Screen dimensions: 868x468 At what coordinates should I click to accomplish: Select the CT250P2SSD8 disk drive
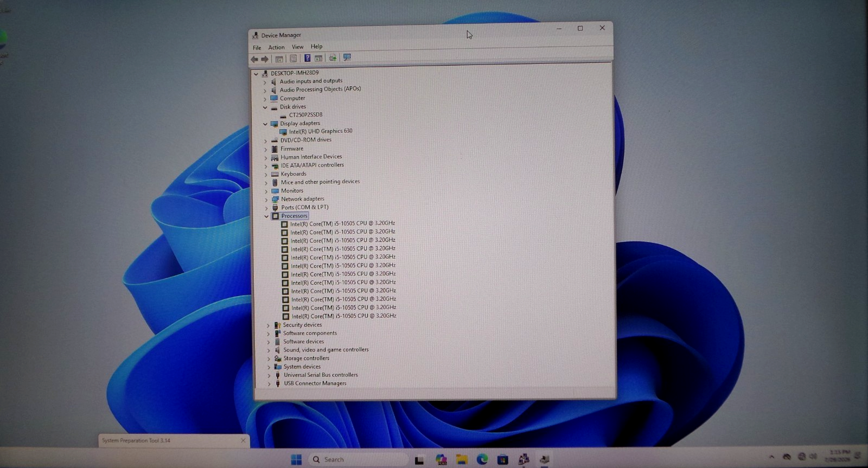click(305, 115)
